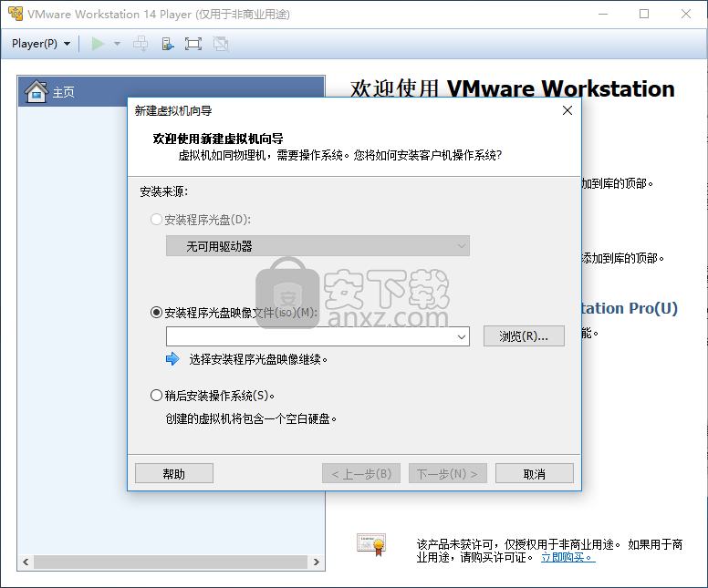Click the VMware Workstation title bar app icon
This screenshot has height=588, width=708.
(15, 14)
